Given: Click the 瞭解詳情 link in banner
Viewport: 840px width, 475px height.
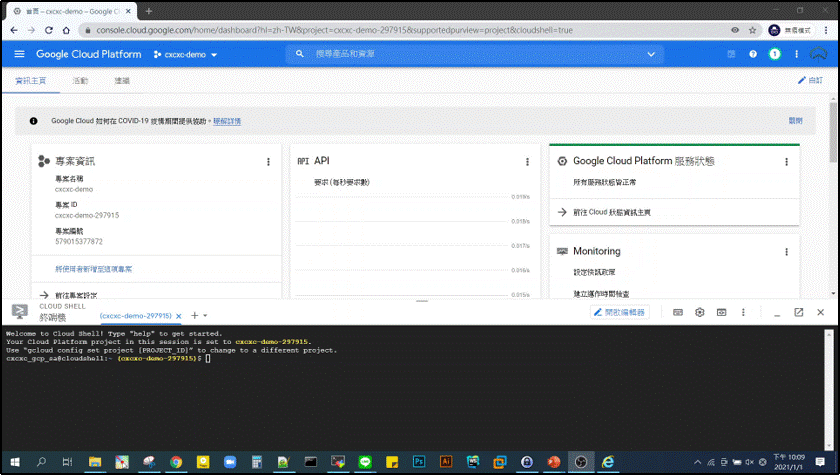Looking at the screenshot, I should [227, 121].
